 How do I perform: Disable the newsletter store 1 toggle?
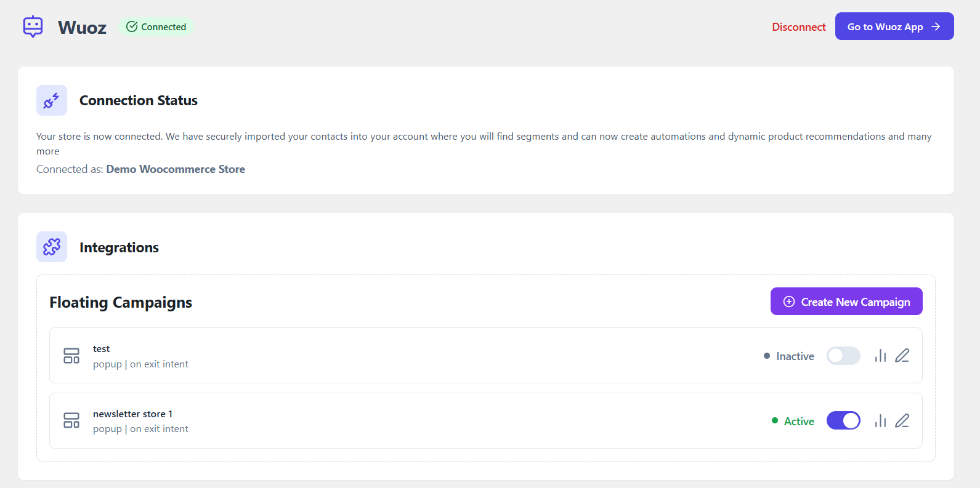(843, 421)
